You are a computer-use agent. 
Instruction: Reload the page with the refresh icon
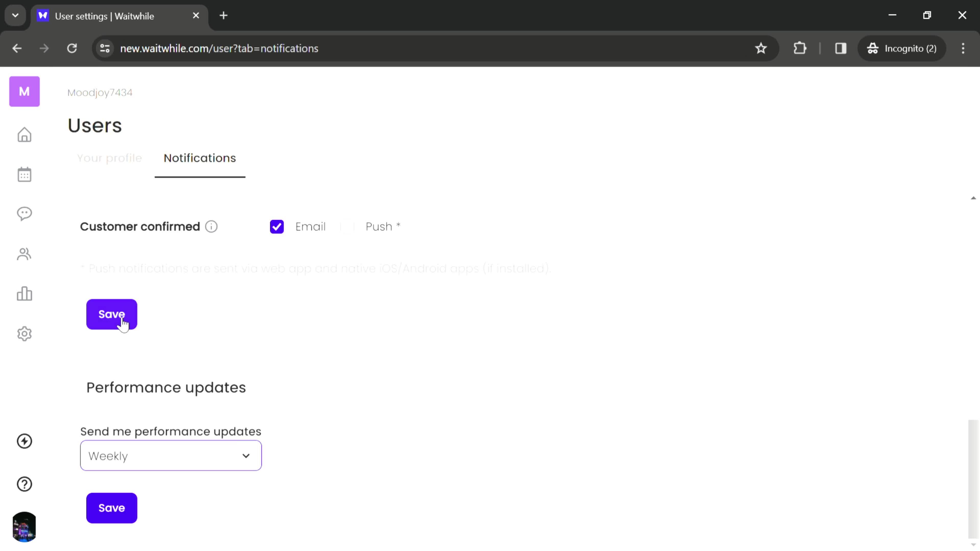[x=72, y=48]
